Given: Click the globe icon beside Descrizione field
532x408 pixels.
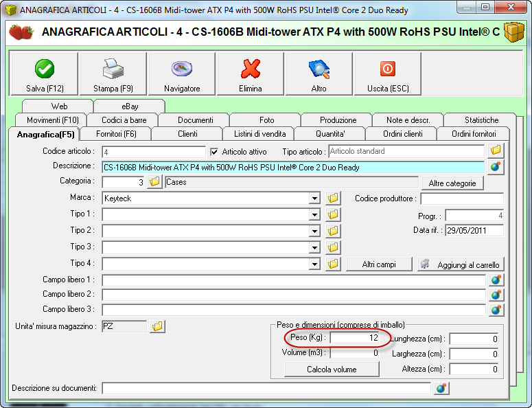Looking at the screenshot, I should coord(496,167).
